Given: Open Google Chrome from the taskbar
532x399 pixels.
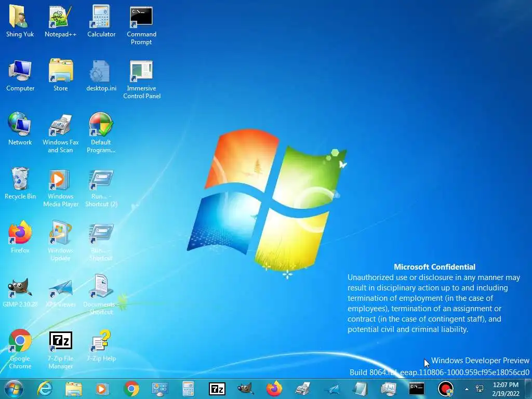Looking at the screenshot, I should [x=131, y=389].
